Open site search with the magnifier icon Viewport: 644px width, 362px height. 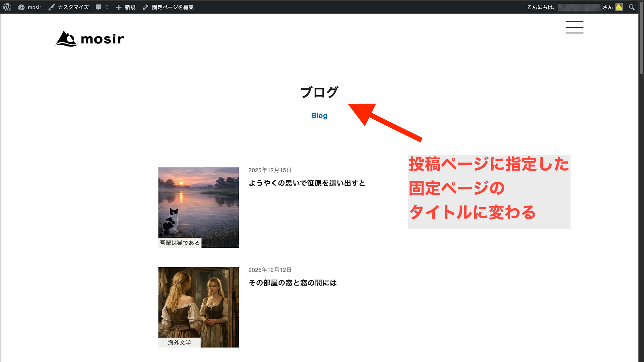632,7
